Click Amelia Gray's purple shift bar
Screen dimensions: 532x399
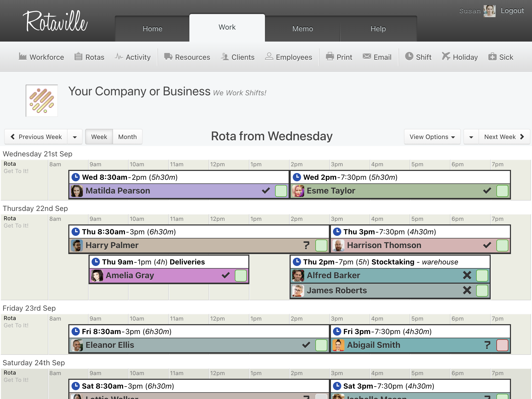[161, 276]
